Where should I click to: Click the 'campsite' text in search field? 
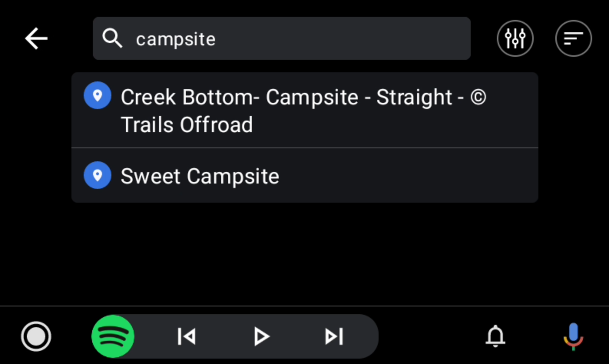click(176, 39)
